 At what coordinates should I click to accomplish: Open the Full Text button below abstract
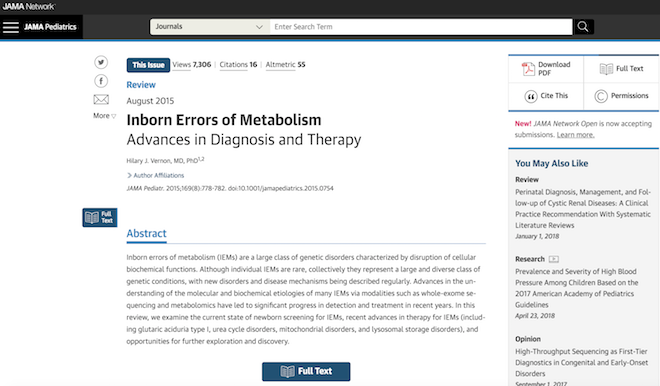(x=306, y=371)
